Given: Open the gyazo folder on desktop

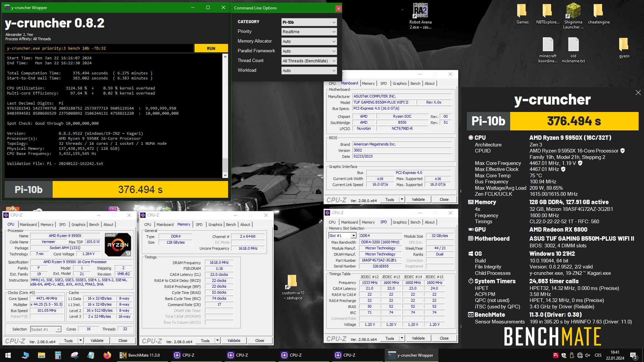Looking at the screenshot, I should click(x=624, y=48).
